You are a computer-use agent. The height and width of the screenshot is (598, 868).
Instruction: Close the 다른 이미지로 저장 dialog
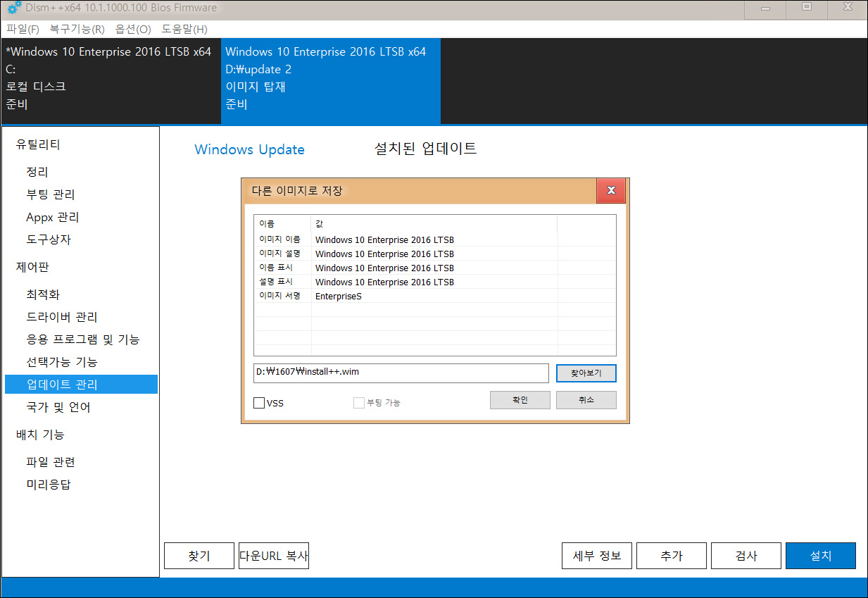(611, 190)
